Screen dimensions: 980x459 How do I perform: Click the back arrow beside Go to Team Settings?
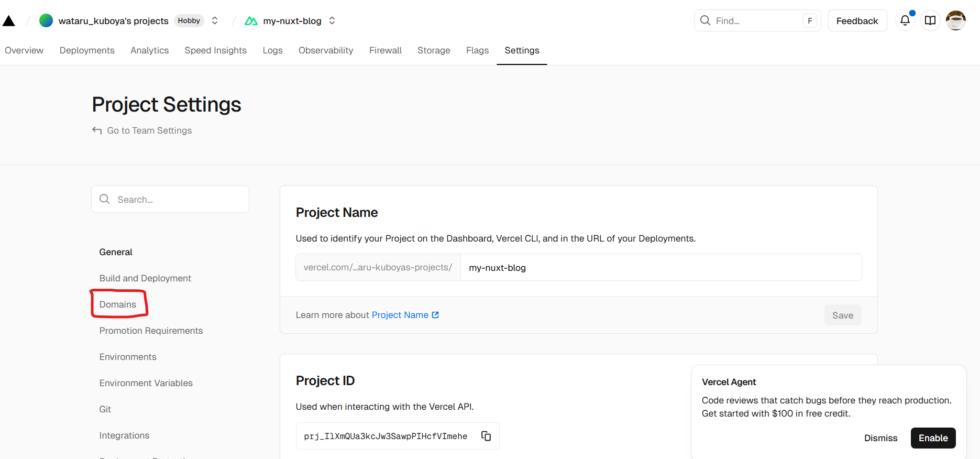[97, 130]
